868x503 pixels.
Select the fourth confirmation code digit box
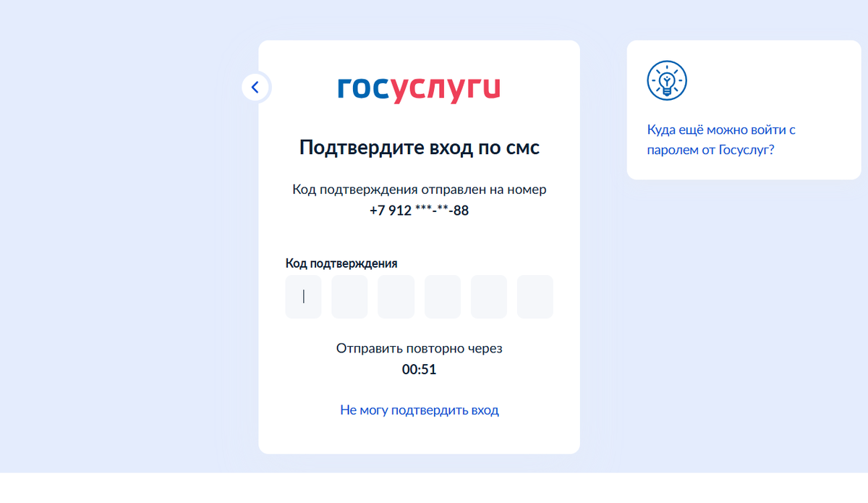[x=443, y=297]
